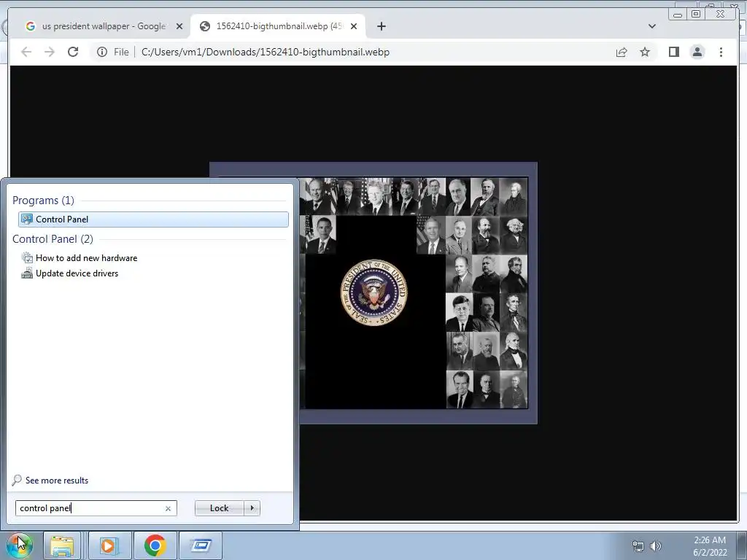
Task: Click the Control Panel (2) group header
Action: click(x=53, y=239)
